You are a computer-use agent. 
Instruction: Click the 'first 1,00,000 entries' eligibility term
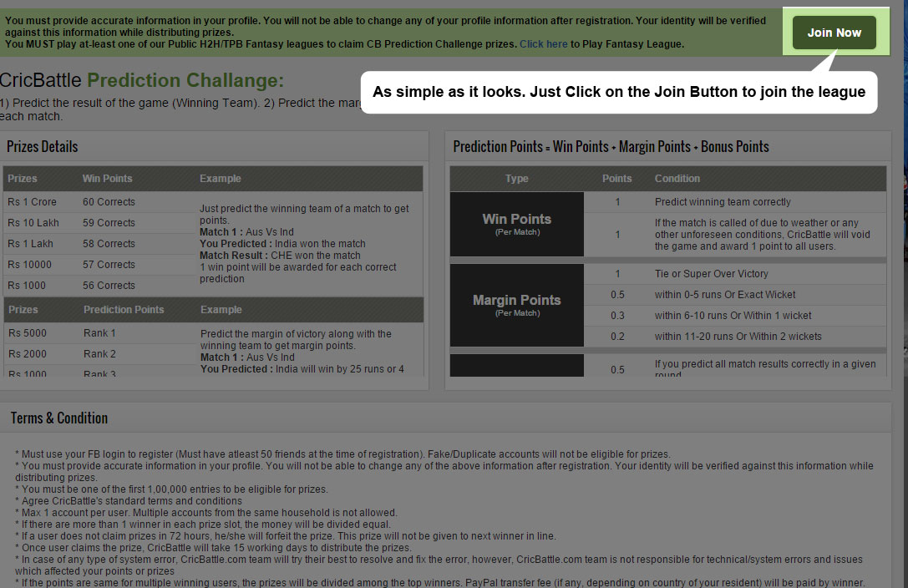tap(171, 489)
